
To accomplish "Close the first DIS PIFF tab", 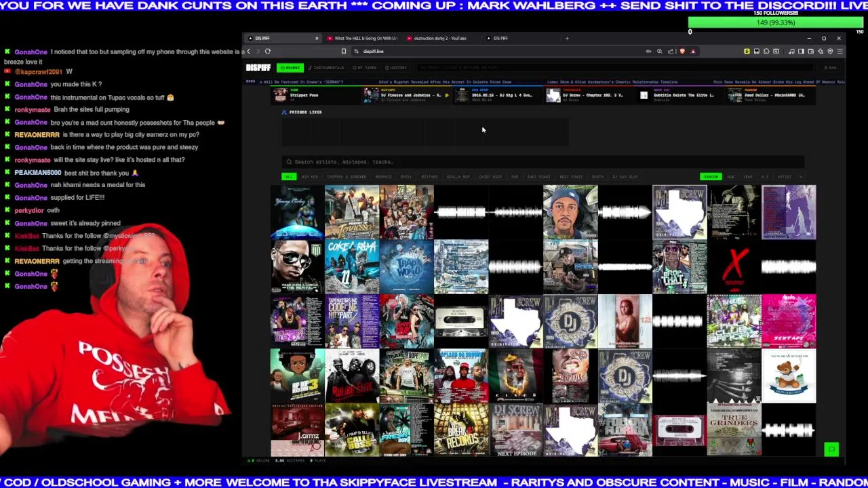I will (x=316, y=39).
